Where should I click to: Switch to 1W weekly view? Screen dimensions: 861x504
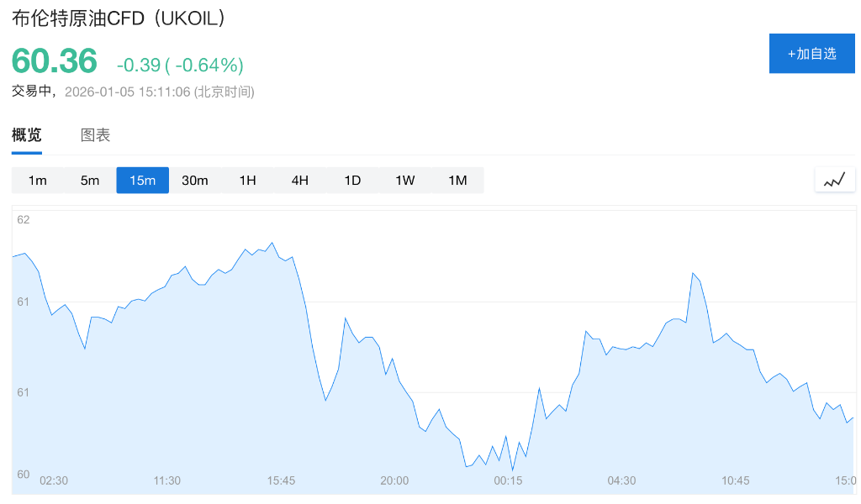point(404,181)
